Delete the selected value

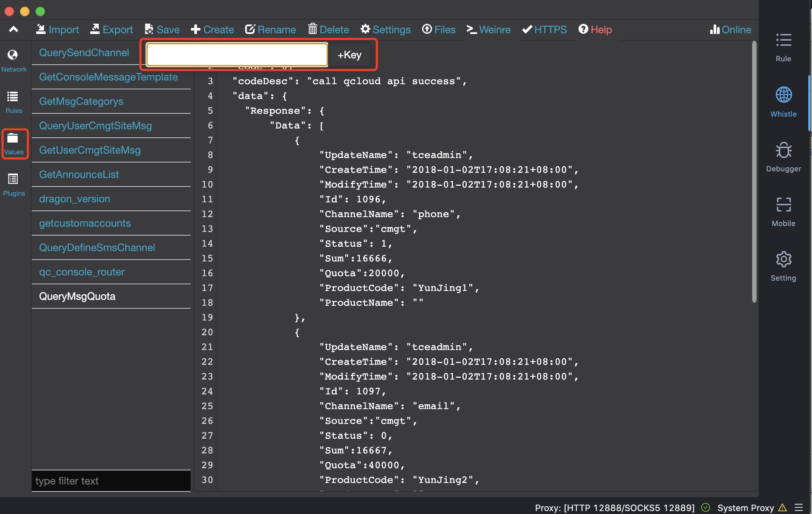[x=328, y=30]
